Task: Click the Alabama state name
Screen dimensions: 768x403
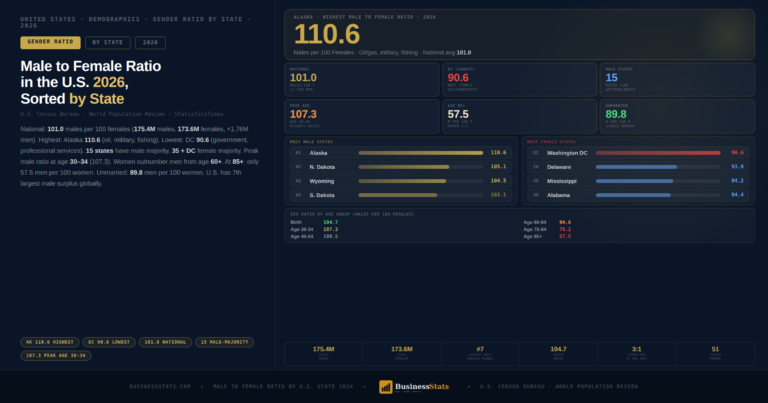Action: coord(558,195)
